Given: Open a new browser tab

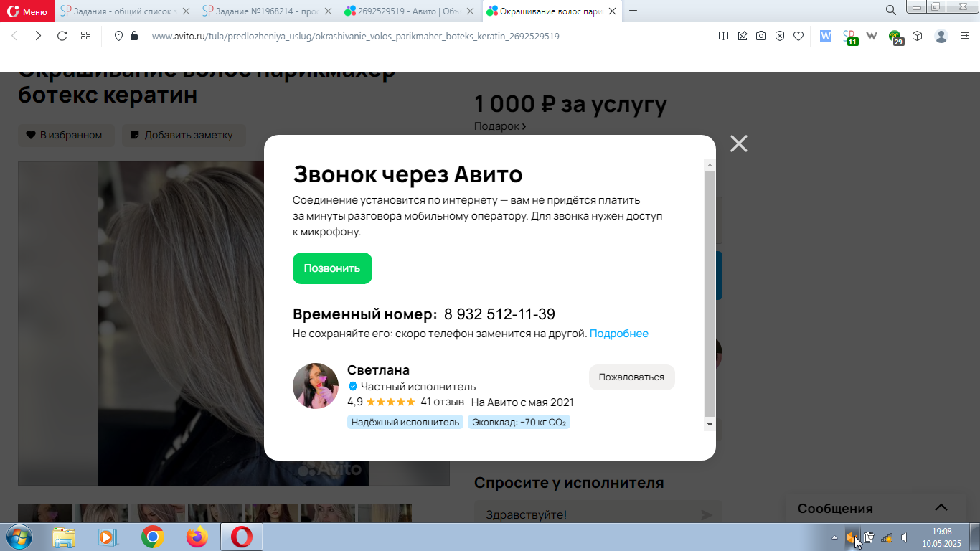Looking at the screenshot, I should click(x=633, y=11).
